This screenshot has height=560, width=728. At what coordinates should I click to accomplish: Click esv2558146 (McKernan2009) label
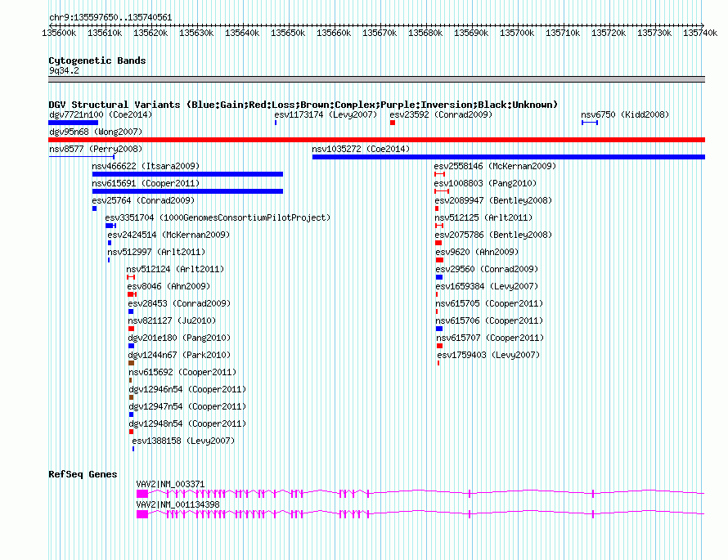[x=495, y=166]
